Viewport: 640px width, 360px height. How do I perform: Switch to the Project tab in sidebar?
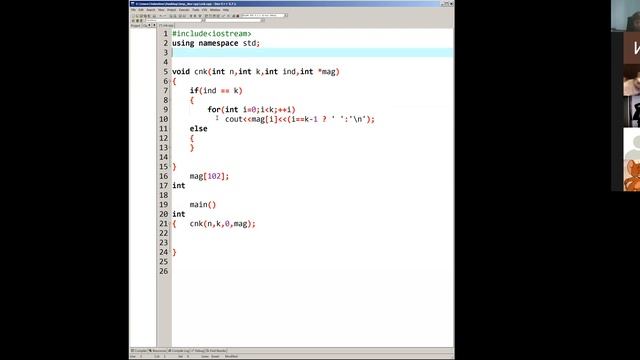[x=136, y=25]
